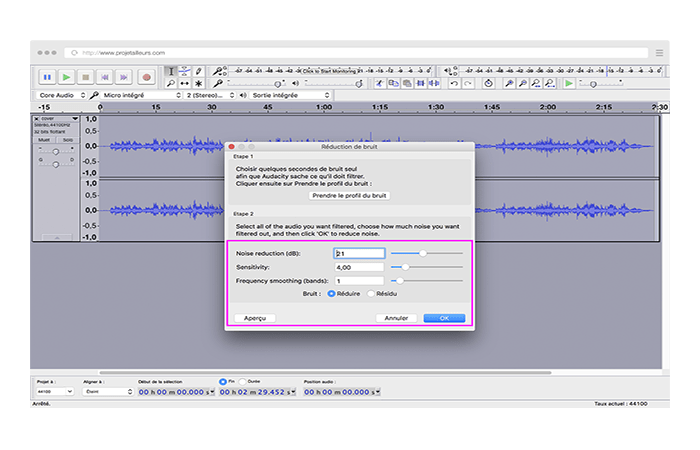Open the Core Audio host dropdown
700x450 pixels.
(61, 95)
